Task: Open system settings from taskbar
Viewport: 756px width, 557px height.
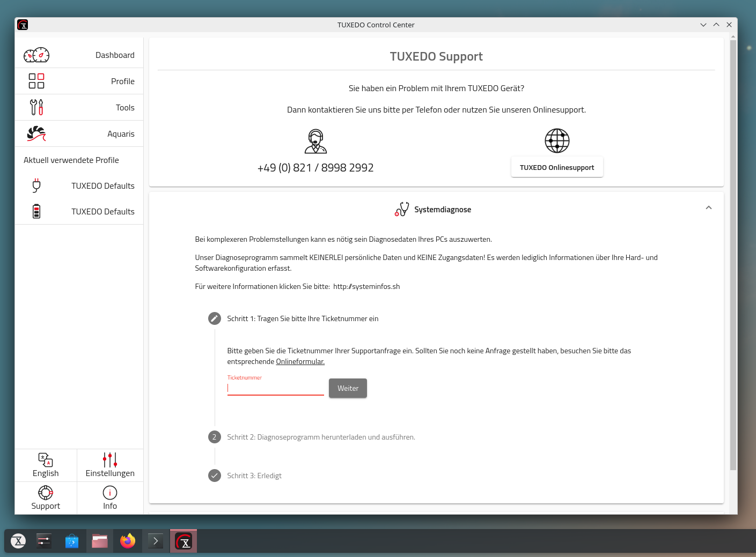Action: pos(44,541)
